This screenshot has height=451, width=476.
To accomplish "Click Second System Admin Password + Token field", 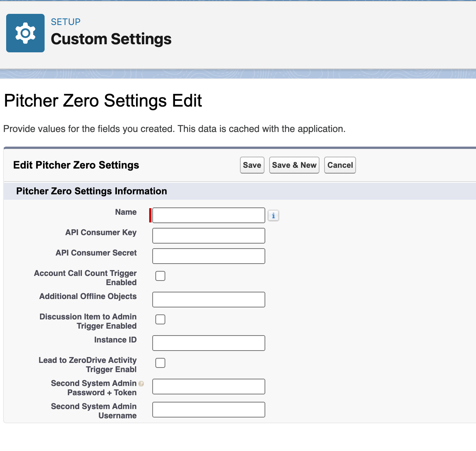I will [x=208, y=387].
